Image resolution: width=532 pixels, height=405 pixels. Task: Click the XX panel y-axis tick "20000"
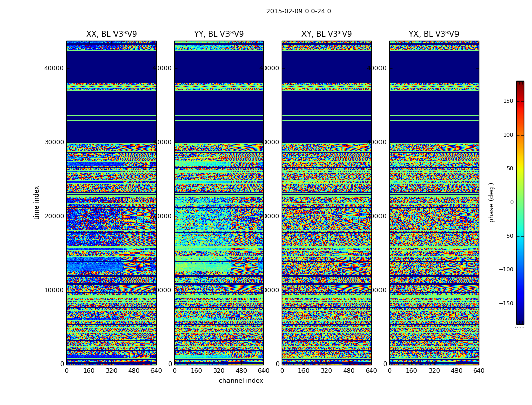(54, 216)
